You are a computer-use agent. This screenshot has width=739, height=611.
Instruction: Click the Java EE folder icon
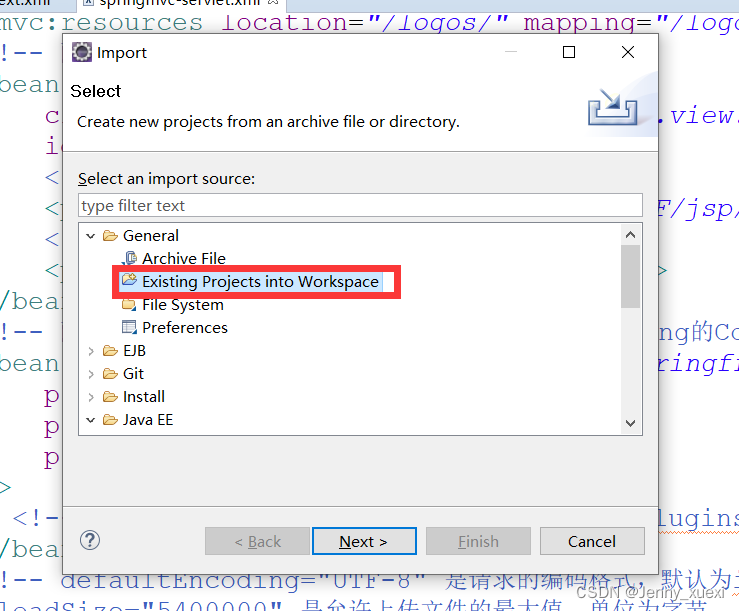110,420
